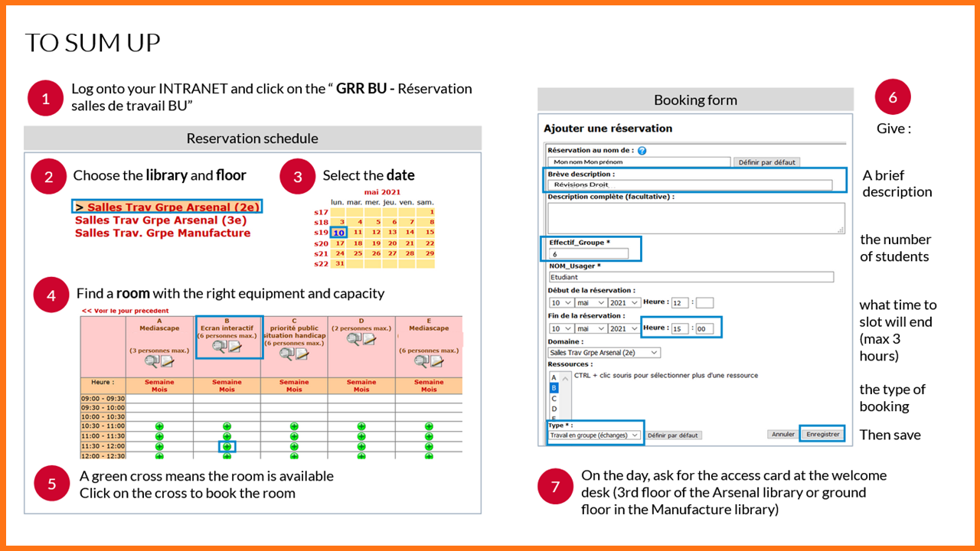The height and width of the screenshot is (551, 980).
Task: Click in NOM_Usager field showing Etudiant
Action: 691,277
